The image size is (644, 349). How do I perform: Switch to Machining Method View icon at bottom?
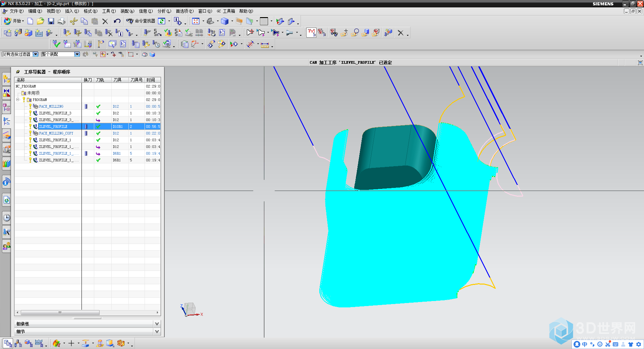39,343
